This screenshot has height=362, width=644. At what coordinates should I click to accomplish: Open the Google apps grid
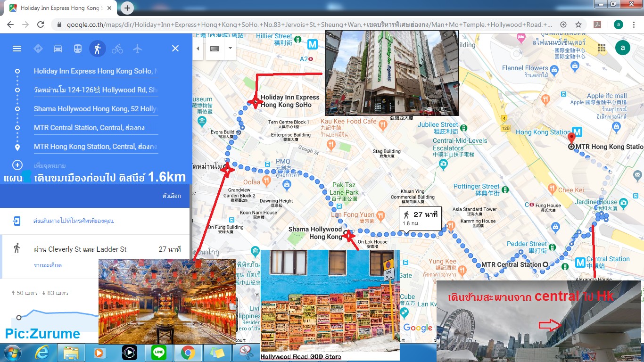602,48
